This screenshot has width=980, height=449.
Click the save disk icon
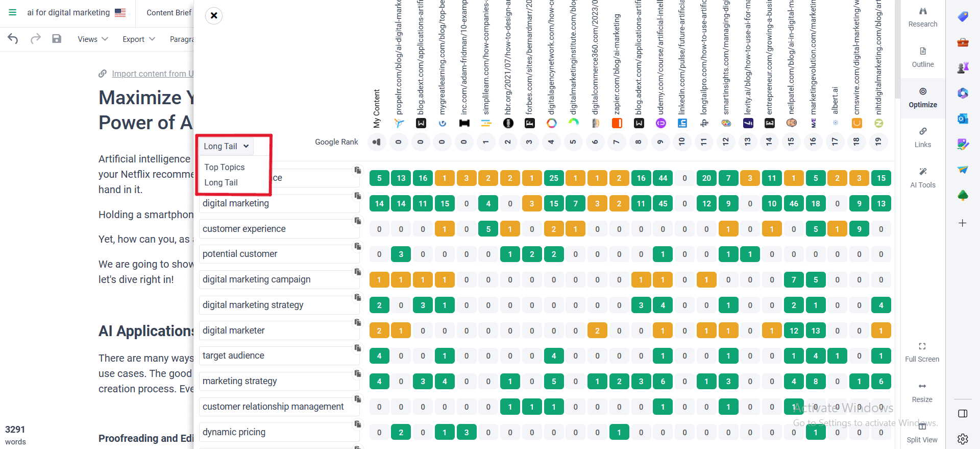[x=57, y=39]
